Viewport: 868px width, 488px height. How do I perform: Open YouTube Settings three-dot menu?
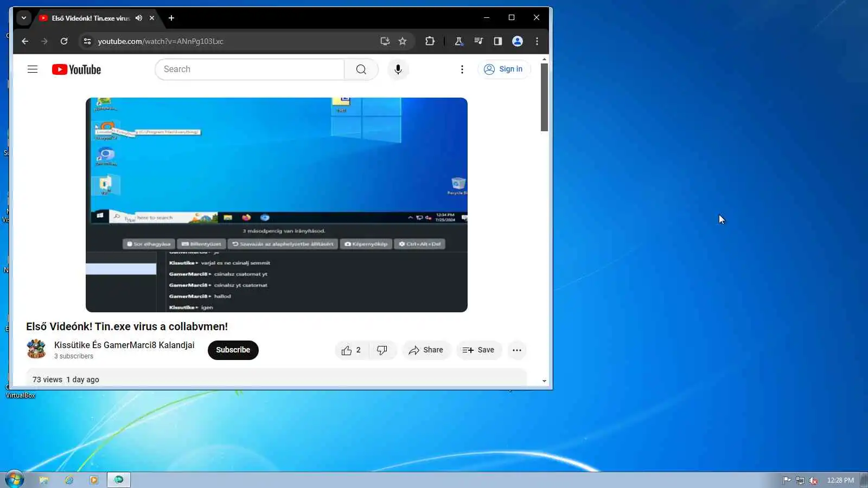tap(462, 69)
